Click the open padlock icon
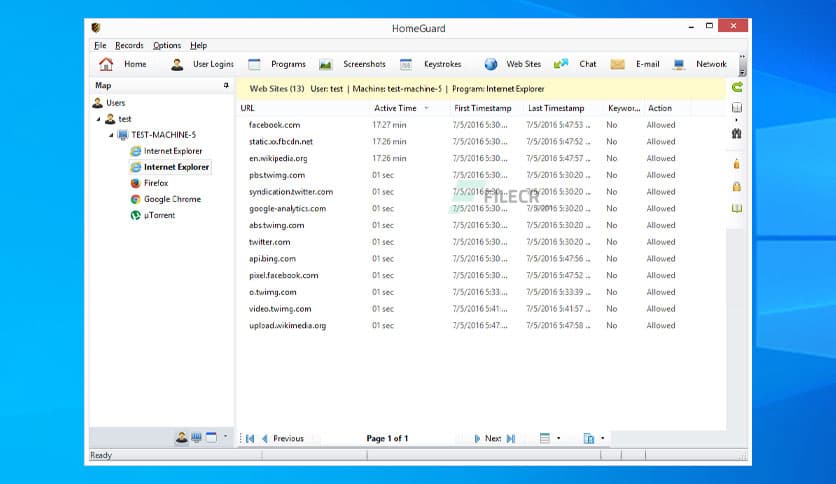 (737, 164)
